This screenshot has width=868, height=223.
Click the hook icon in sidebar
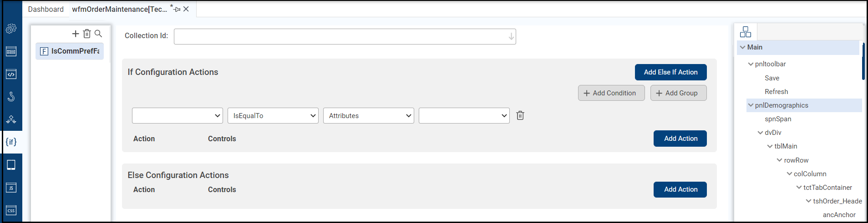click(11, 97)
